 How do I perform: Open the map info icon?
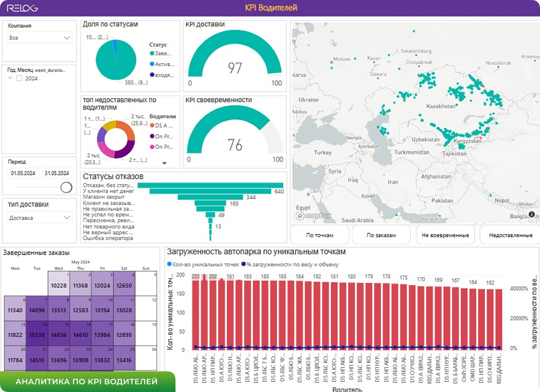(x=532, y=214)
